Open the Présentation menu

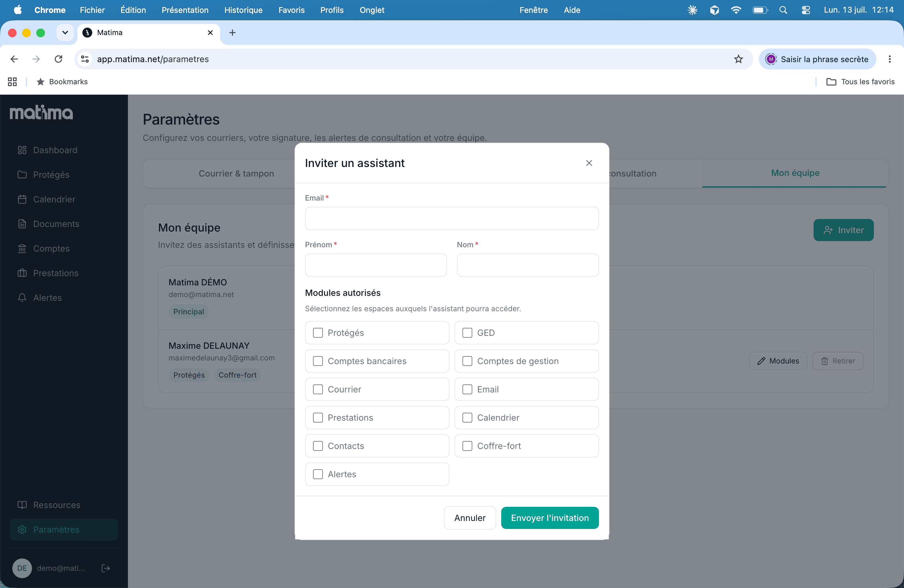[185, 10]
